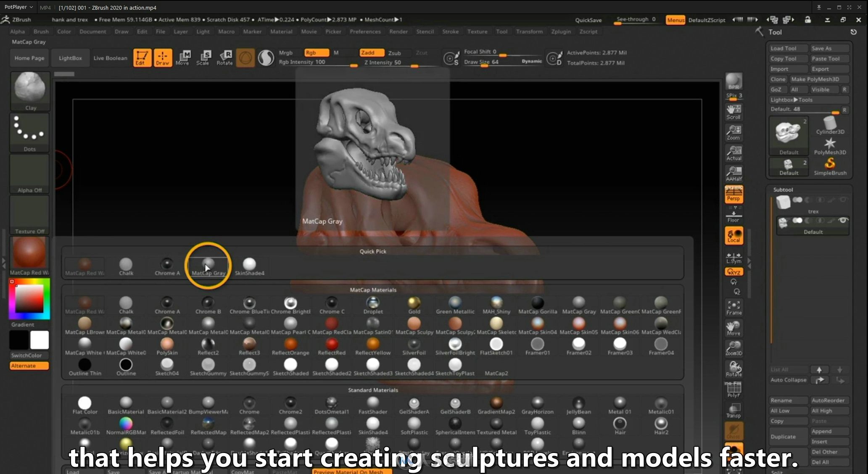Click the Home Page button
This screenshot has width=868, height=474.
(x=29, y=58)
